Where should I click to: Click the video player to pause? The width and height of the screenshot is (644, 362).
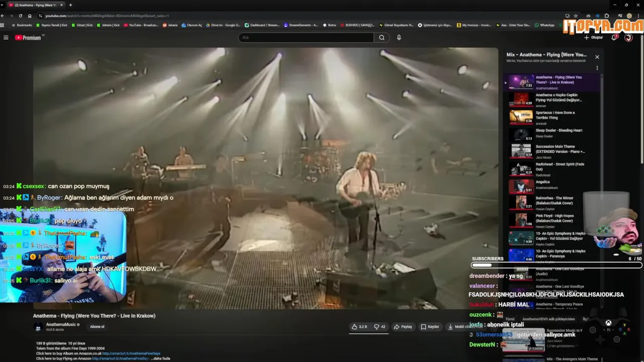click(266, 178)
